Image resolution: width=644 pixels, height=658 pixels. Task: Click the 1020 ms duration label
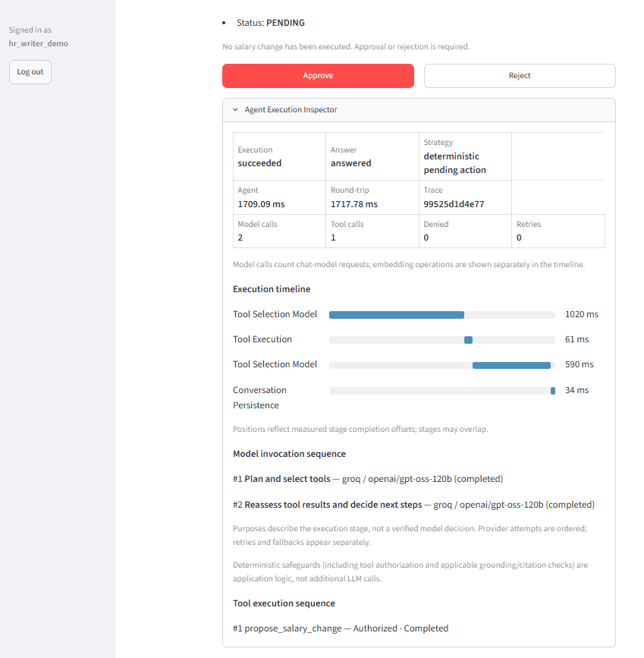click(x=582, y=314)
